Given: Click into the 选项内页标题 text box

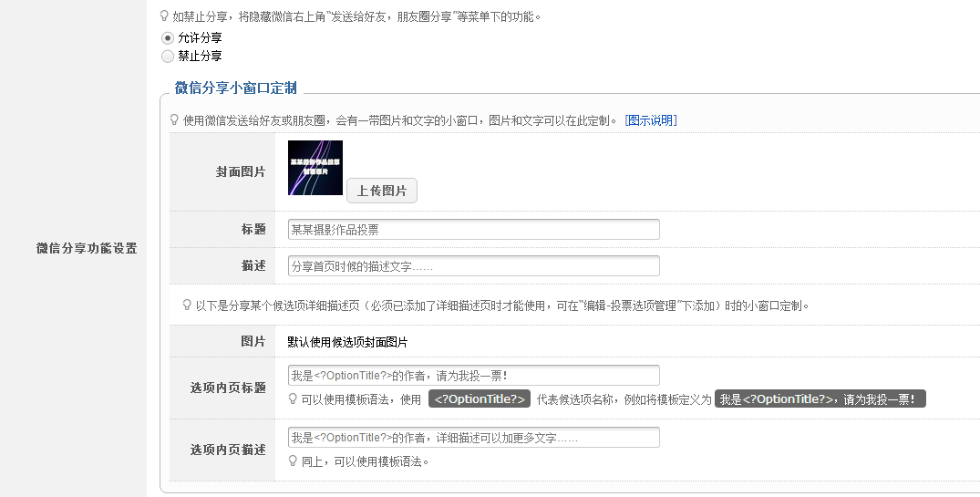Looking at the screenshot, I should coord(473,376).
